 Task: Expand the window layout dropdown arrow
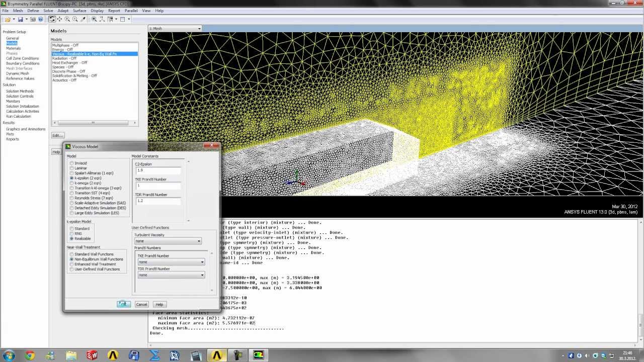[x=116, y=19]
